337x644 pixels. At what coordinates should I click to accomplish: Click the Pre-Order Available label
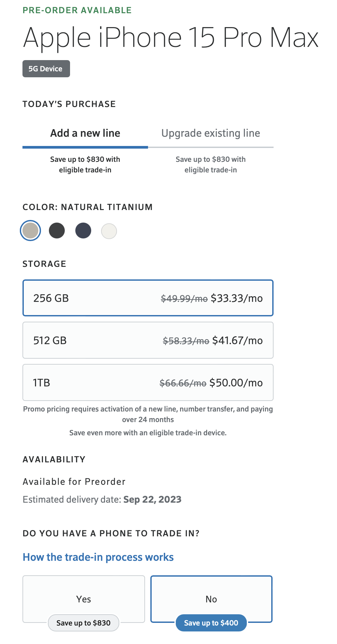click(x=77, y=10)
